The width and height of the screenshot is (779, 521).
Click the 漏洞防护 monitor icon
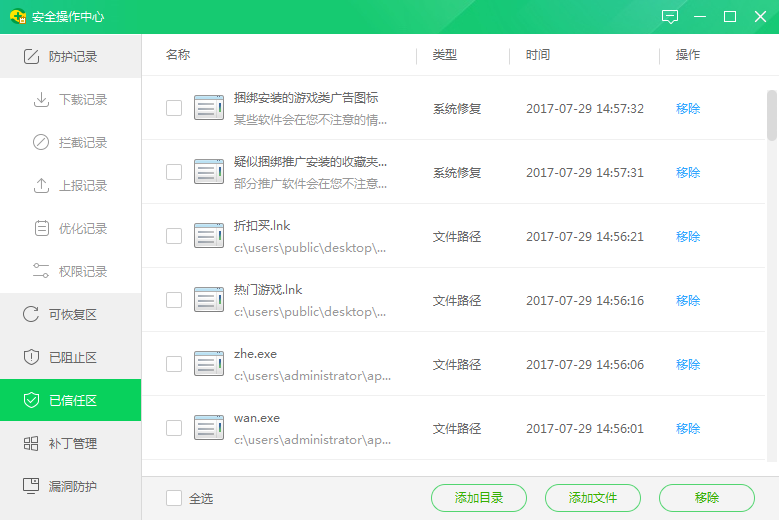point(31,486)
